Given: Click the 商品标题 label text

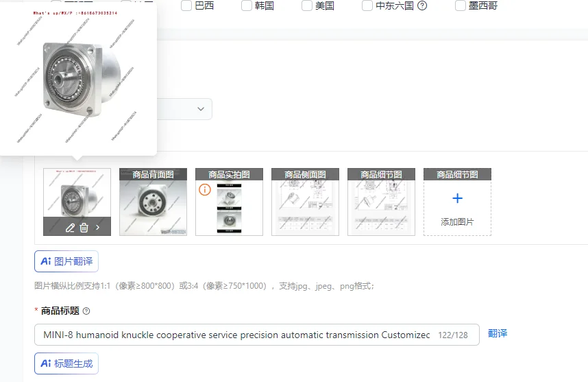Looking at the screenshot, I should tap(60, 311).
